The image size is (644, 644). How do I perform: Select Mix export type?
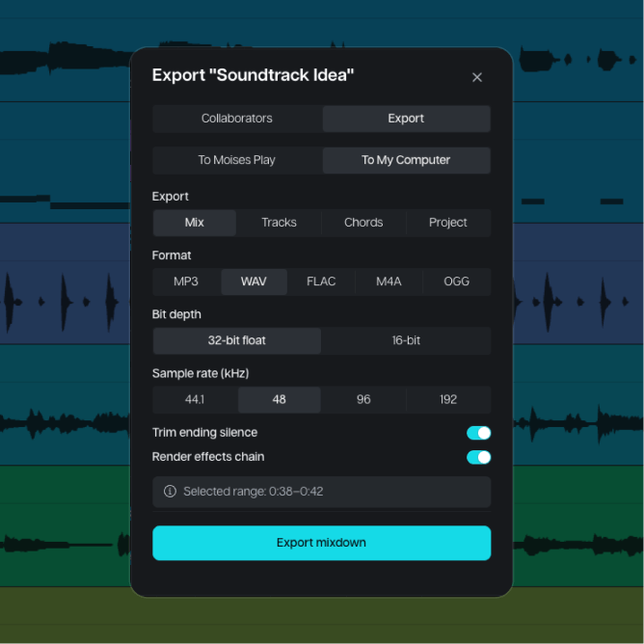pyautogui.click(x=195, y=223)
